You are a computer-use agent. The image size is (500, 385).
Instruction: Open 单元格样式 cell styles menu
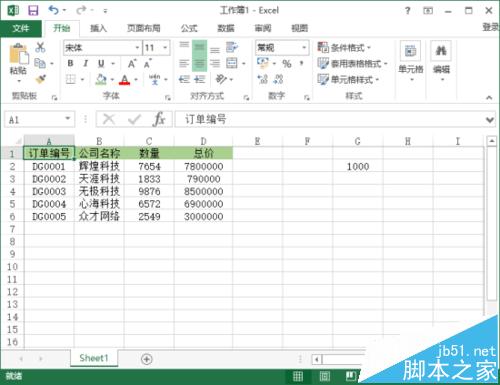(348, 79)
